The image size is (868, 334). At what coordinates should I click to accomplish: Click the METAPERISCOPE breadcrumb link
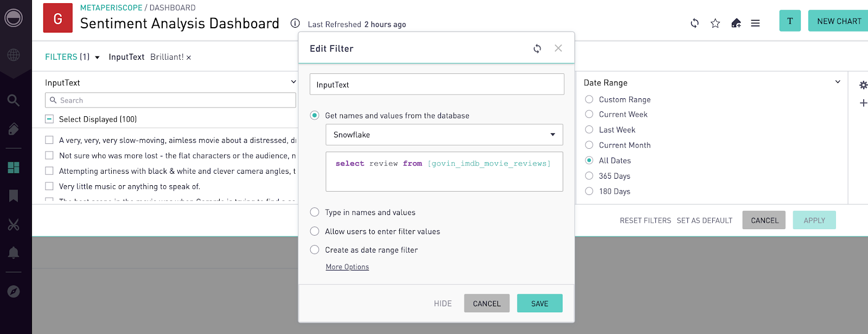coord(111,8)
